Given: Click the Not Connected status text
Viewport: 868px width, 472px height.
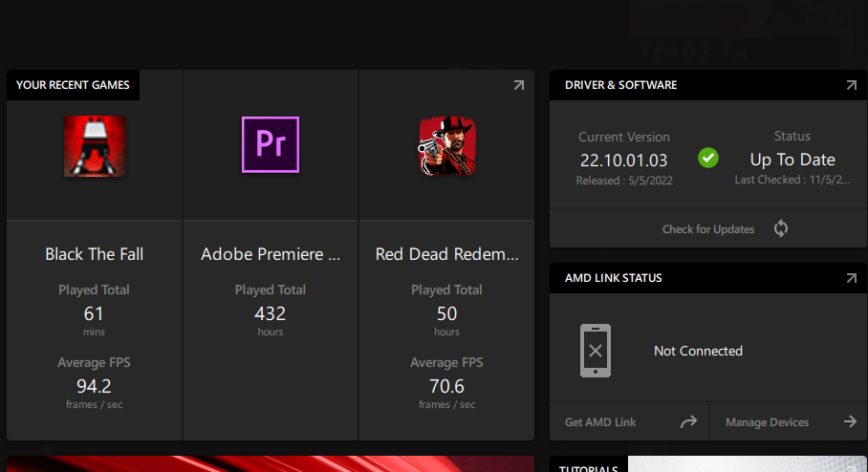Looking at the screenshot, I should [x=698, y=351].
